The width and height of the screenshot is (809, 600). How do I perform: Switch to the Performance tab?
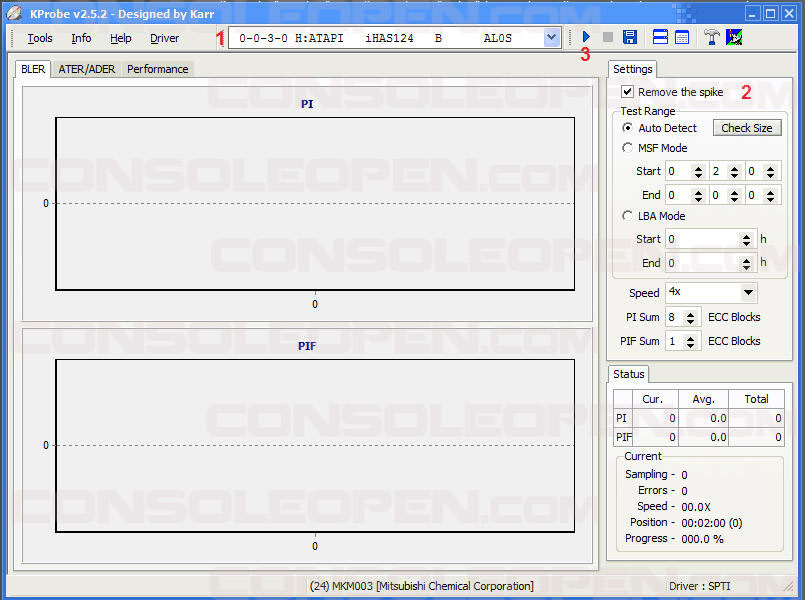(157, 69)
